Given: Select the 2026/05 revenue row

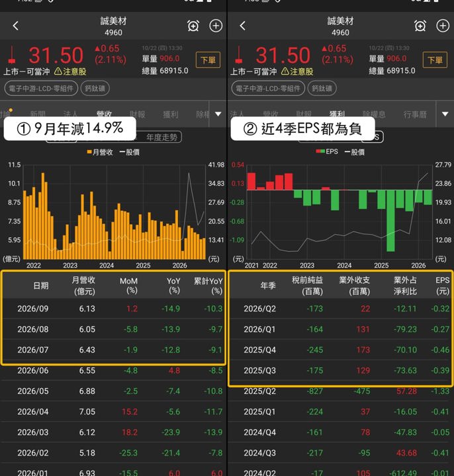Looking at the screenshot, I should point(113,391).
